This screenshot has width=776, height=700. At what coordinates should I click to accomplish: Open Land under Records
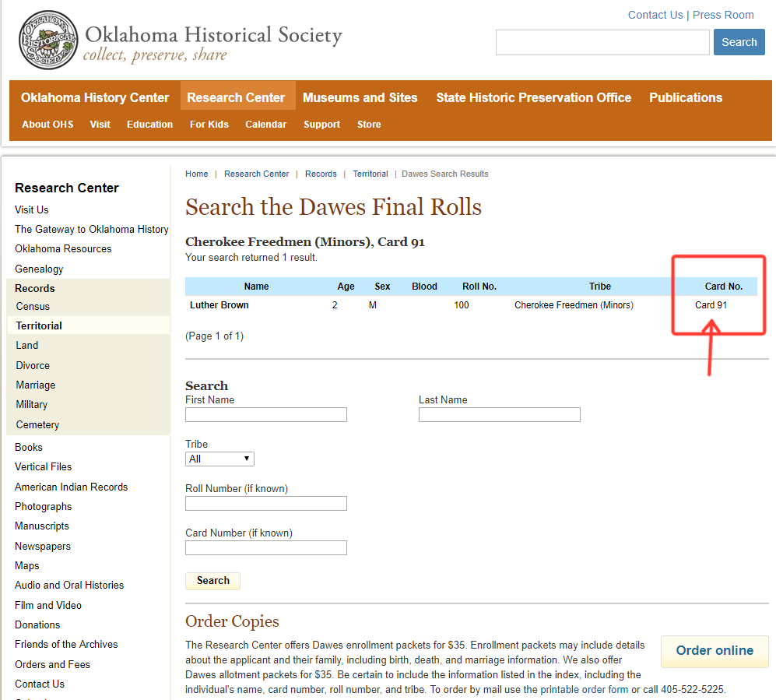[26, 346]
